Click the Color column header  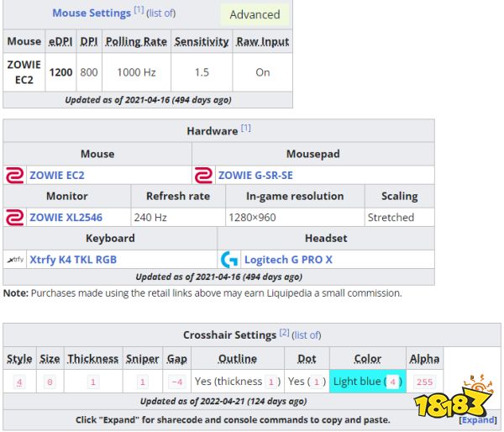pyautogui.click(x=368, y=359)
